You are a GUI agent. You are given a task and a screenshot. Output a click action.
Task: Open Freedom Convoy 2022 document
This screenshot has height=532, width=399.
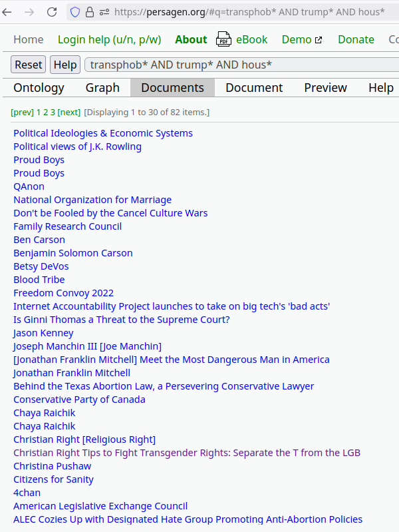pyautogui.click(x=63, y=293)
